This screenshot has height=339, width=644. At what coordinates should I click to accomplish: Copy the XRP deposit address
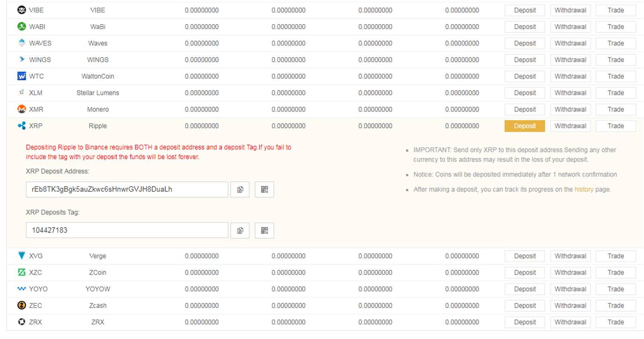(x=240, y=189)
